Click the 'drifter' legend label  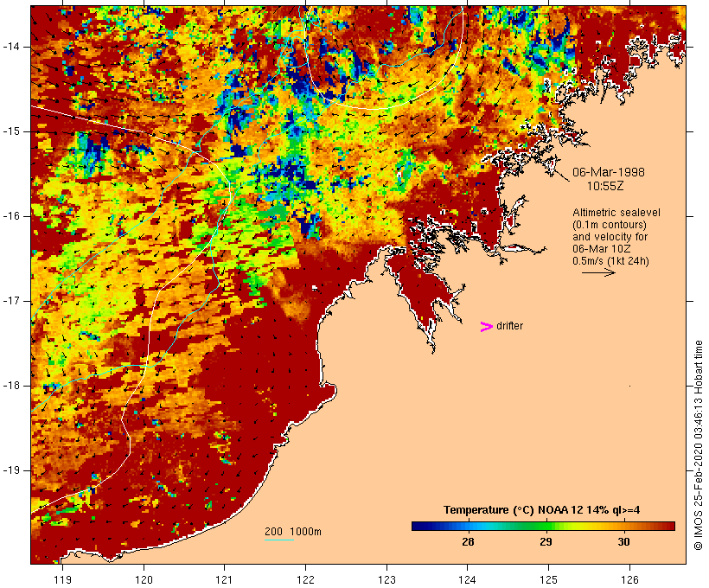(509, 326)
